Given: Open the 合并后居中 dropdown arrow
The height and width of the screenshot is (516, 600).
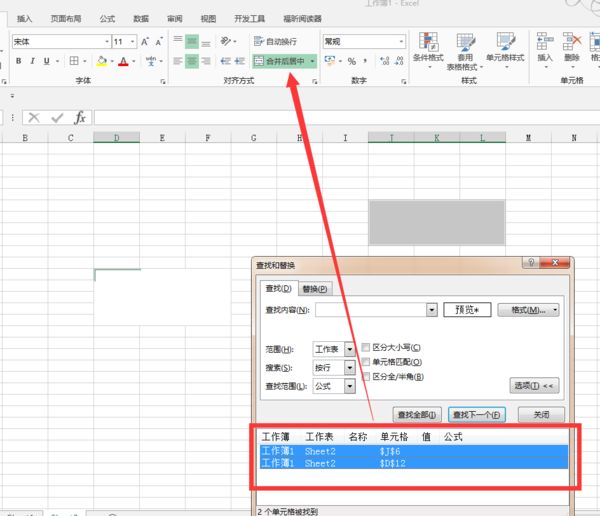Looking at the screenshot, I should coord(313,61).
